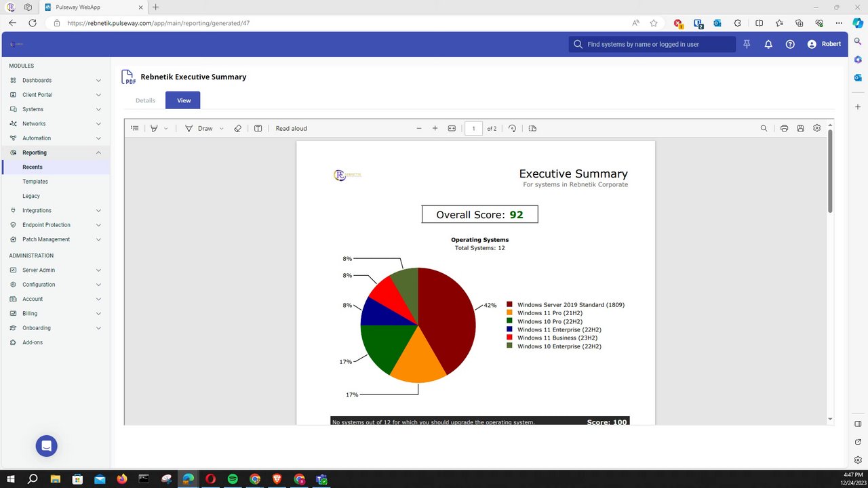Expand the Networks module
The height and width of the screenshot is (488, 868).
[x=55, y=123]
